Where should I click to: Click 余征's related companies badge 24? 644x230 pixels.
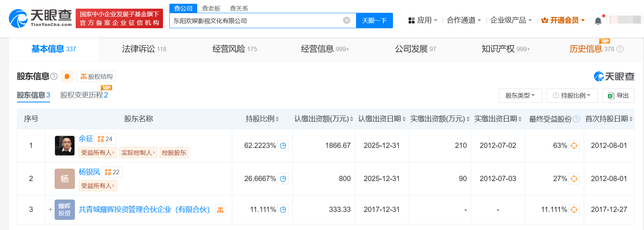[105, 139]
